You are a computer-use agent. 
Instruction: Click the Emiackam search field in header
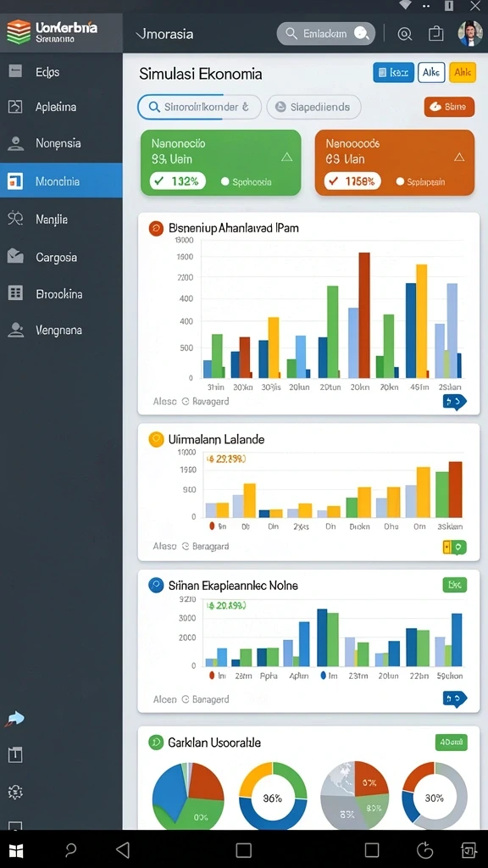[x=326, y=34]
